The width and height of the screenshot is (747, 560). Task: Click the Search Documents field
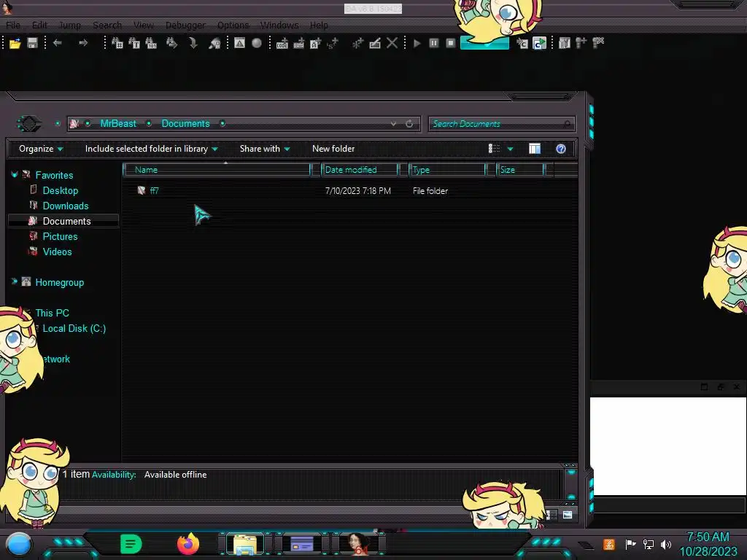pos(501,124)
